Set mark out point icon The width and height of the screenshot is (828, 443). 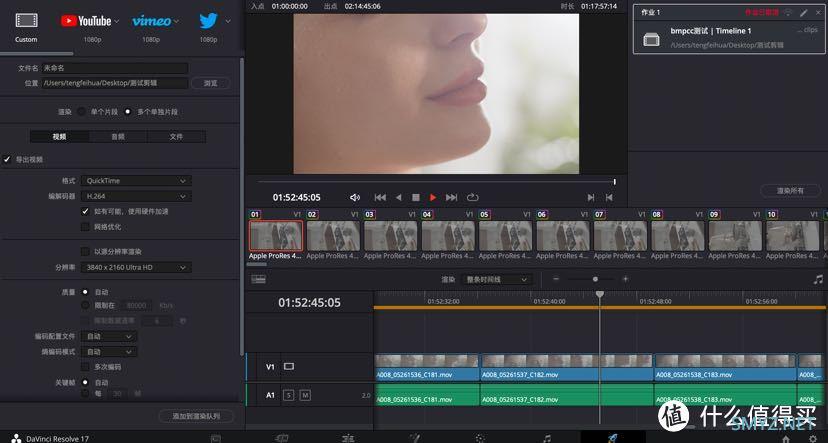click(x=609, y=197)
